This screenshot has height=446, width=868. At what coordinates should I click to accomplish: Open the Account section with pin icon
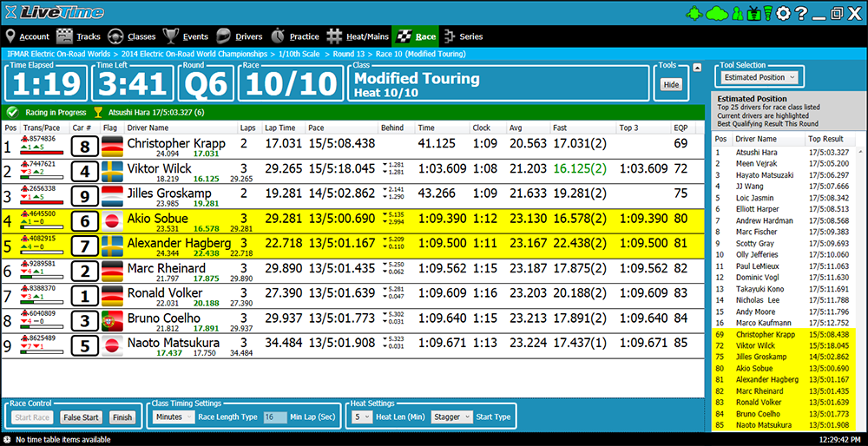click(x=27, y=36)
